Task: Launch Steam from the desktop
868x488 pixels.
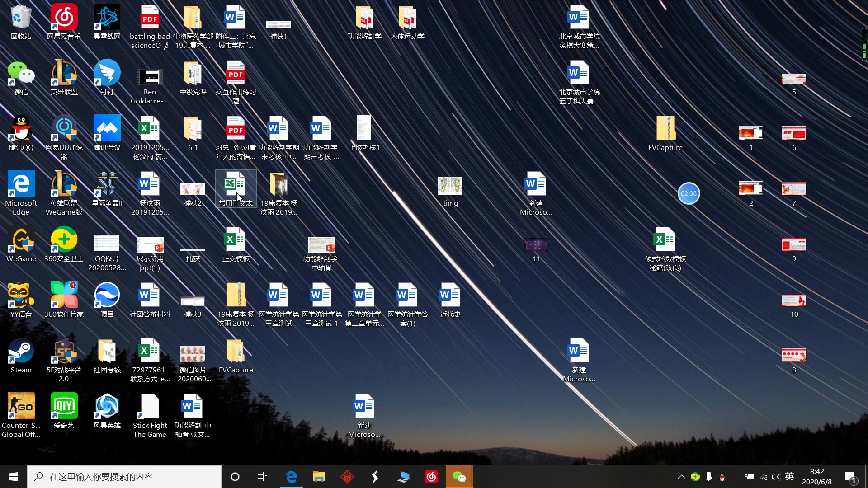Action: pyautogui.click(x=21, y=356)
